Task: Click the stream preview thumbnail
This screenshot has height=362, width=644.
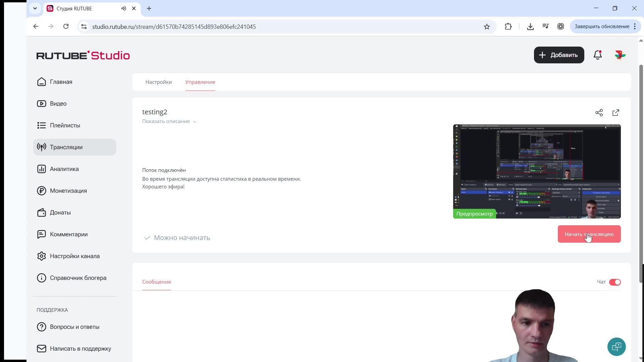Action: 537,172
